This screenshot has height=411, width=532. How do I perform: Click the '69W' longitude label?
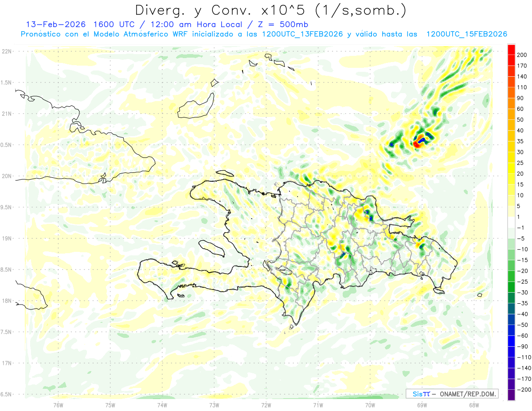422,405
